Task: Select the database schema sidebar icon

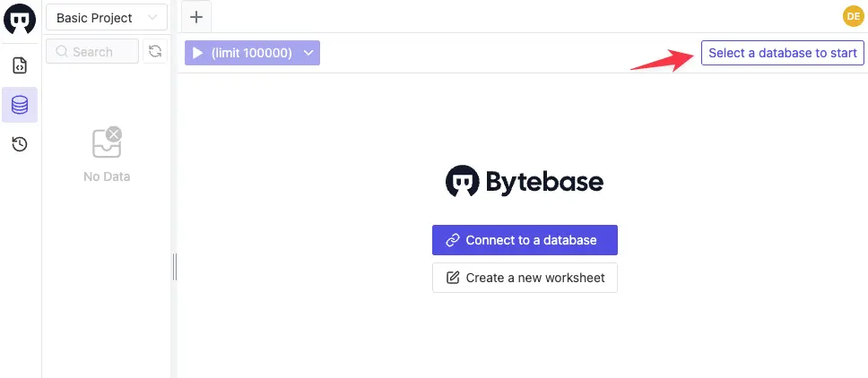Action: coord(20,105)
